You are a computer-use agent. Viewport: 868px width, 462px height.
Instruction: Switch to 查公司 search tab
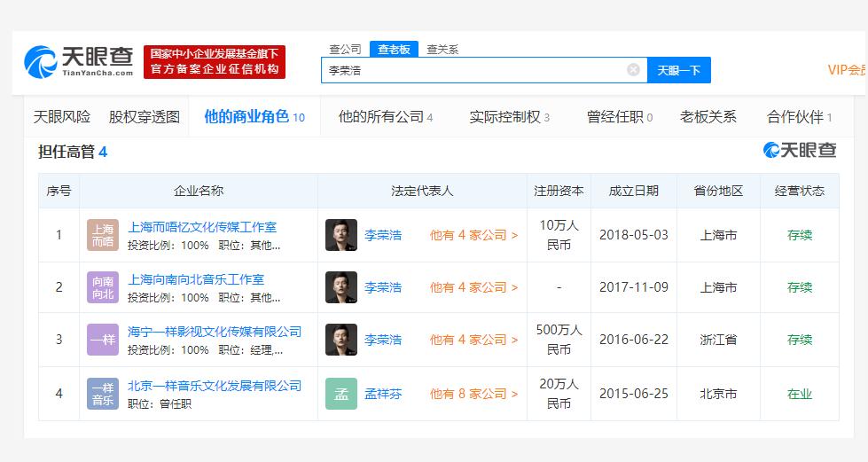tap(345, 50)
